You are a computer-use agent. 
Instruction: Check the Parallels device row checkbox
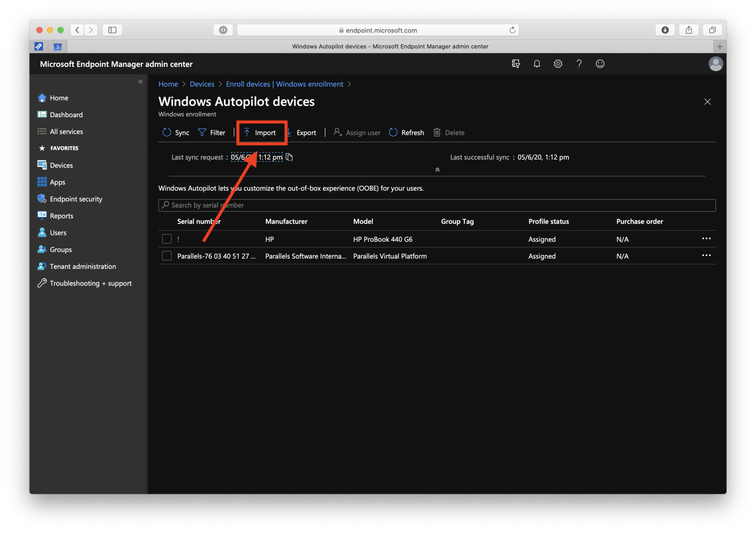click(166, 256)
